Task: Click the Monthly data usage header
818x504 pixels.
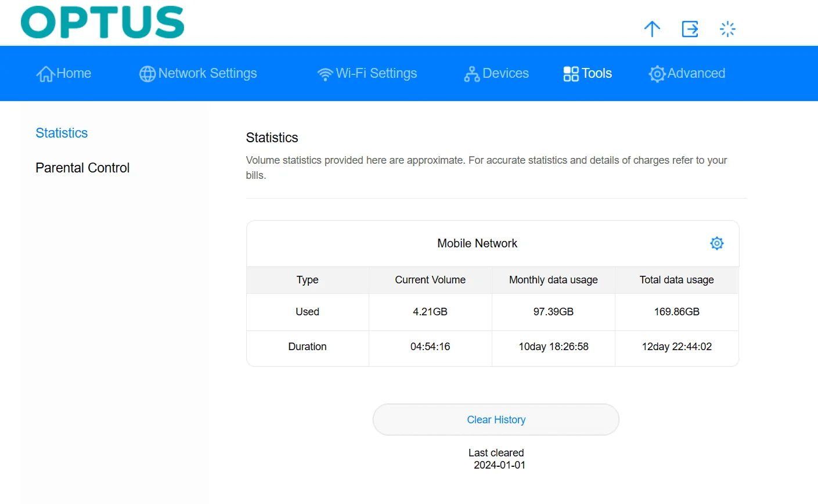Action: click(x=553, y=280)
